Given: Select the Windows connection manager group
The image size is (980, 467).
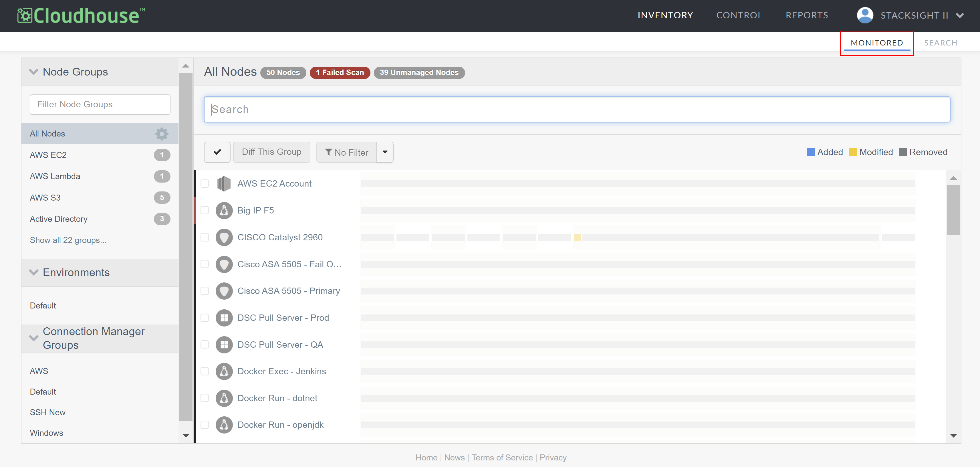Looking at the screenshot, I should [46, 433].
